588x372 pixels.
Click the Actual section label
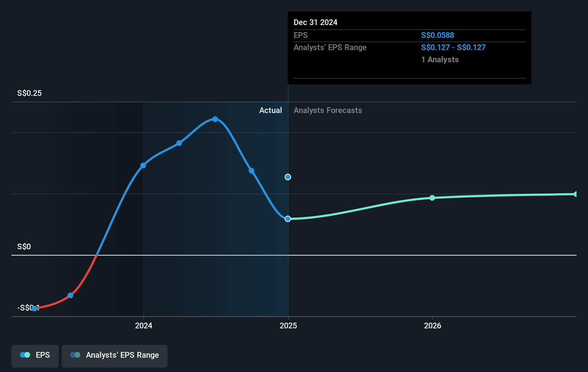[270, 110]
